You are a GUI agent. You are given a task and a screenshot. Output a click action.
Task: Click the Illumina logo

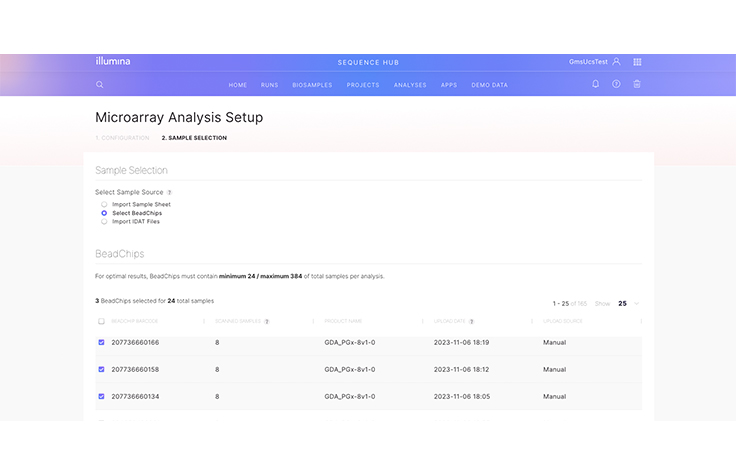(112, 61)
